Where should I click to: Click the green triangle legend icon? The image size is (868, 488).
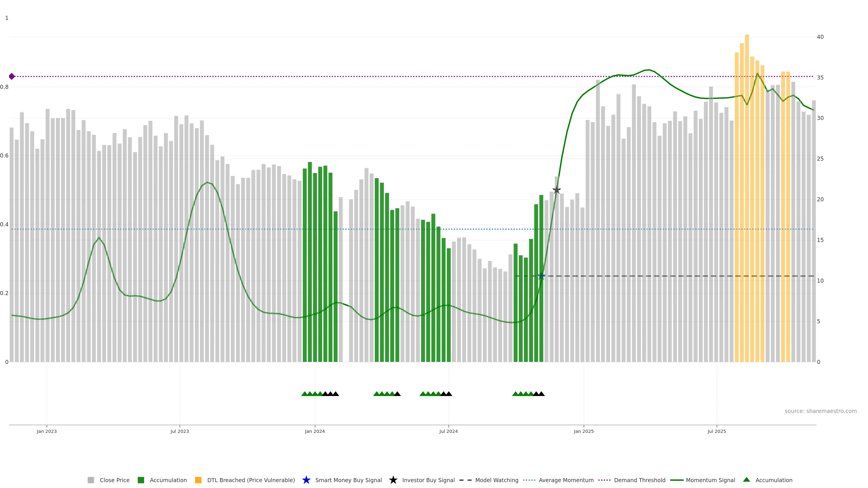click(746, 480)
